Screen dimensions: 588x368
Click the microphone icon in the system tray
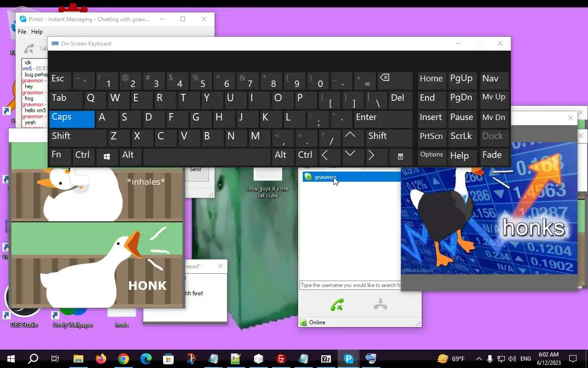(x=490, y=359)
